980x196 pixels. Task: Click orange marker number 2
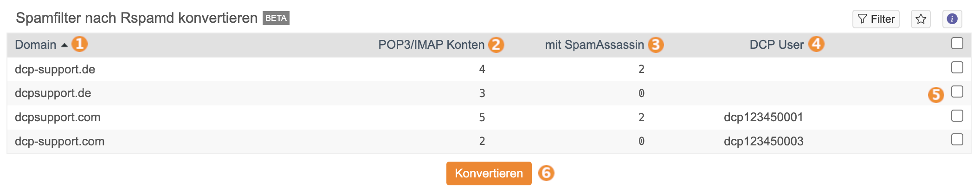(x=496, y=45)
